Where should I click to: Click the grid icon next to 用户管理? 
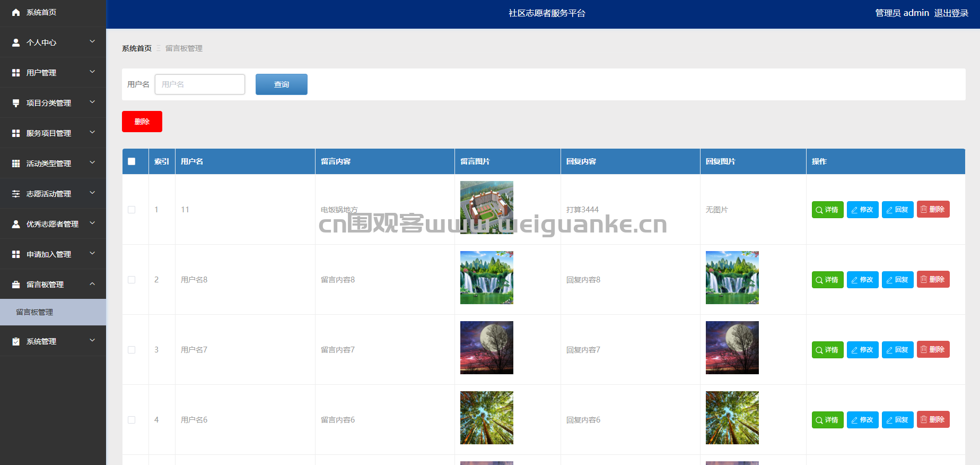click(x=16, y=73)
